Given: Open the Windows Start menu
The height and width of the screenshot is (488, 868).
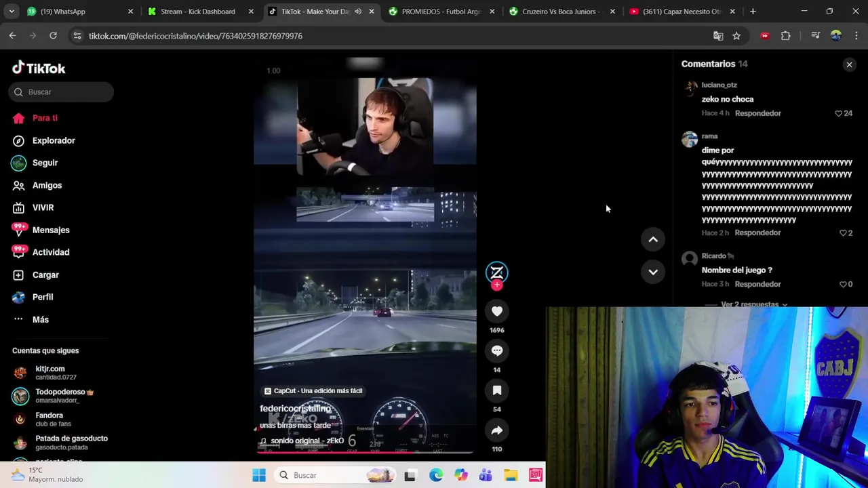Looking at the screenshot, I should click(259, 475).
